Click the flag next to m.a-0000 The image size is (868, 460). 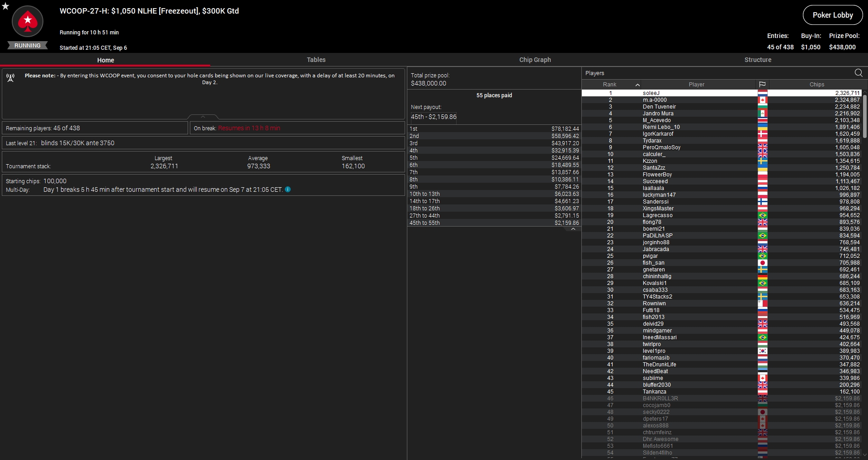tap(763, 100)
